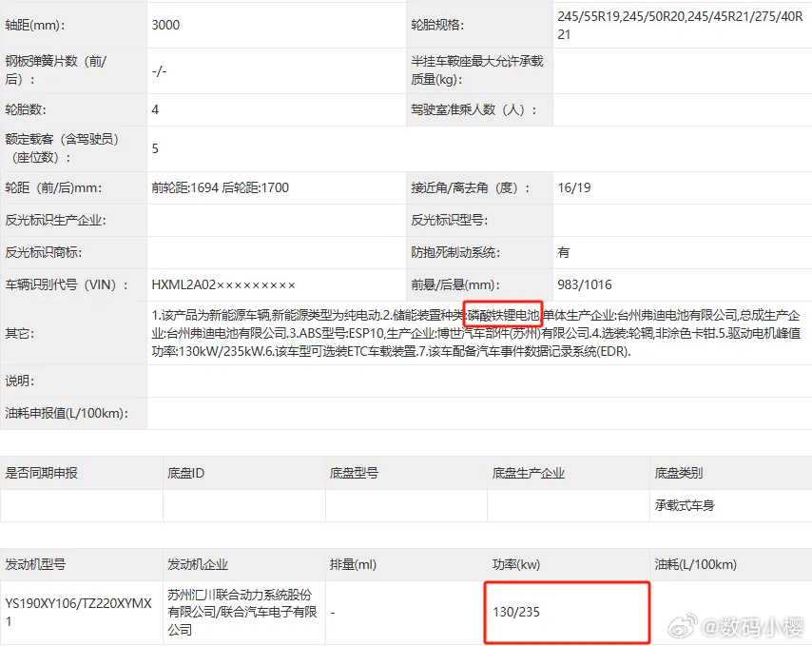Viewport: 812px width, 646px height.
Task: Click the power value 130/235
Action: (x=516, y=613)
